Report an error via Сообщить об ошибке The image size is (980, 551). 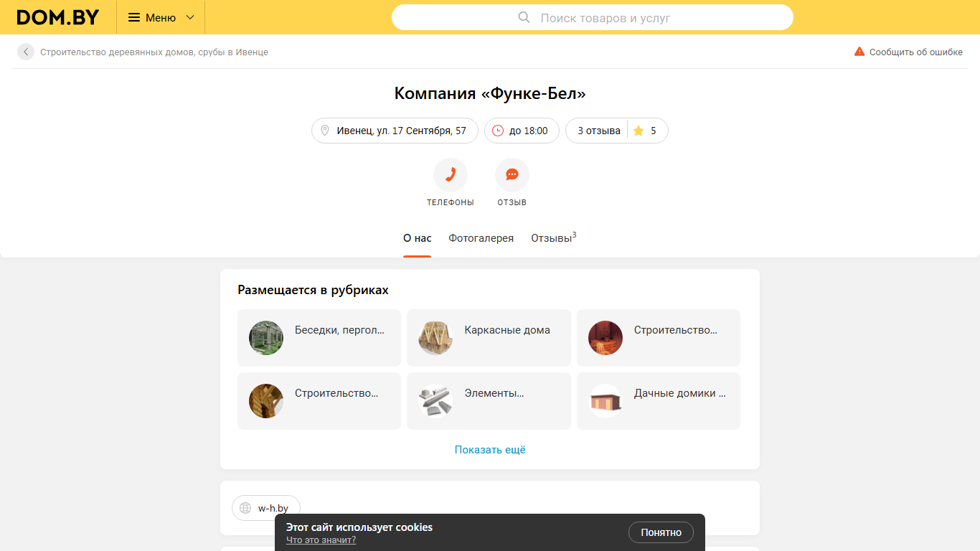(x=916, y=52)
